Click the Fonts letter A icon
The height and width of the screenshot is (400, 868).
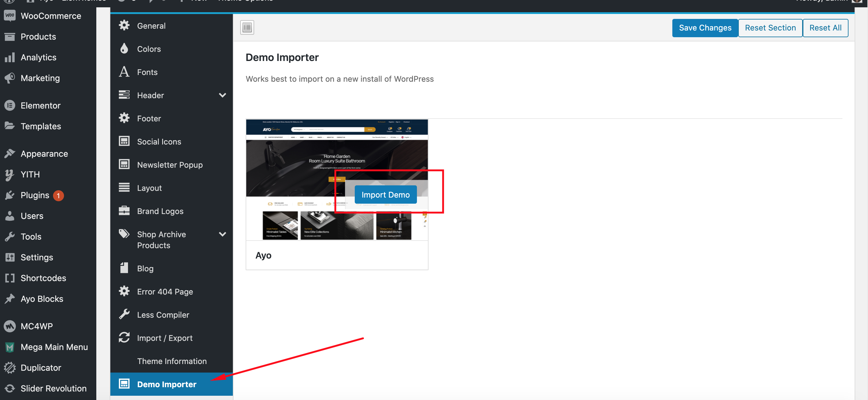(124, 72)
